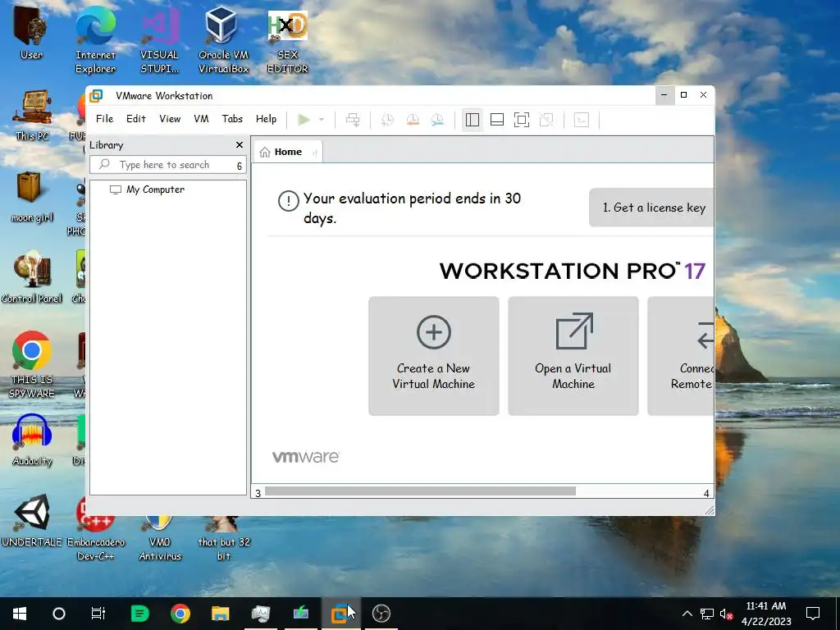Click Create a New Virtual Machine

[x=434, y=356]
